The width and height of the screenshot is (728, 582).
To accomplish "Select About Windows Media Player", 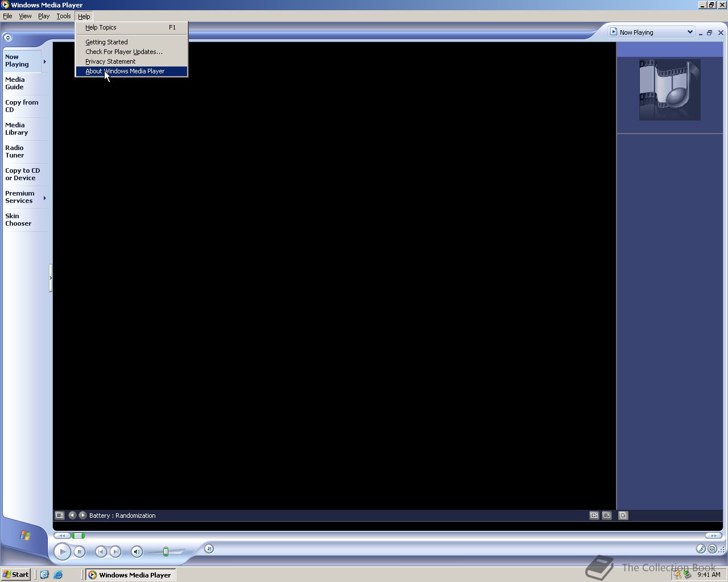I will (131, 71).
